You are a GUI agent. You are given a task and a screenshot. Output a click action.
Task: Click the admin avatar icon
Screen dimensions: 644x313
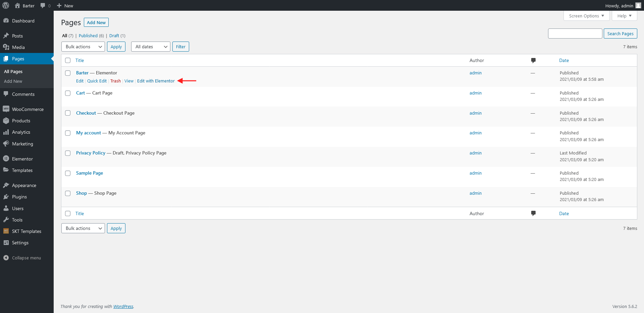tap(638, 5)
